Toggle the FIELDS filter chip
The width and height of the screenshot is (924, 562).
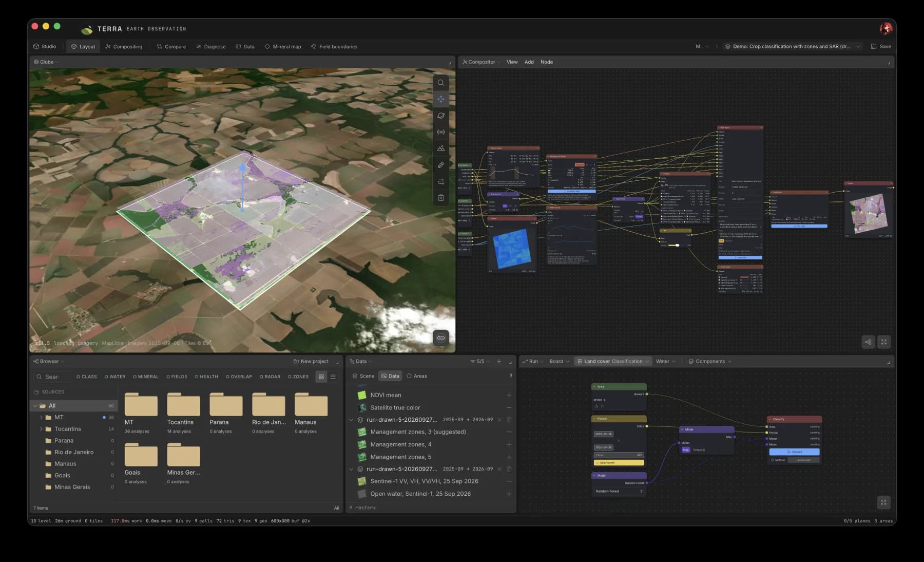point(177,377)
